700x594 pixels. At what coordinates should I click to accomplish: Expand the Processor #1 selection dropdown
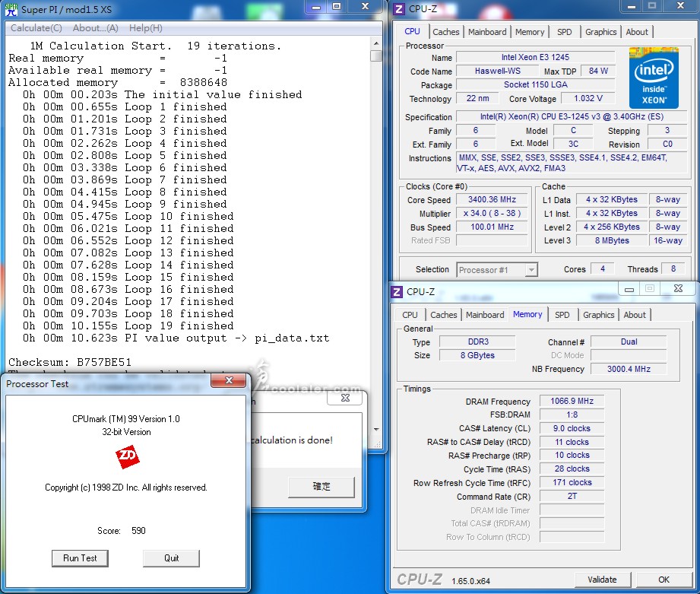tap(531, 270)
